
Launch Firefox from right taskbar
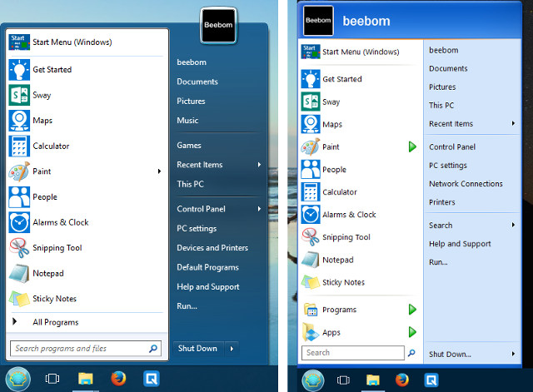coord(402,380)
